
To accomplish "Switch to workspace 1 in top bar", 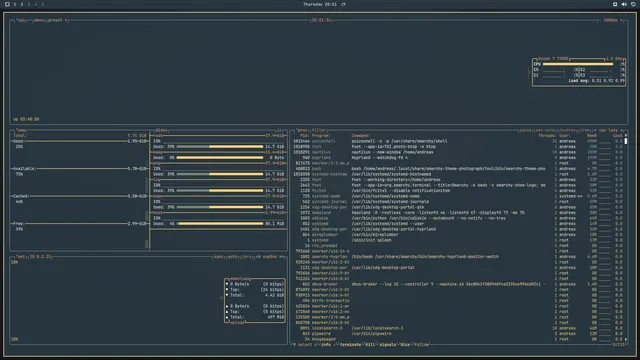I will click(x=15, y=4).
